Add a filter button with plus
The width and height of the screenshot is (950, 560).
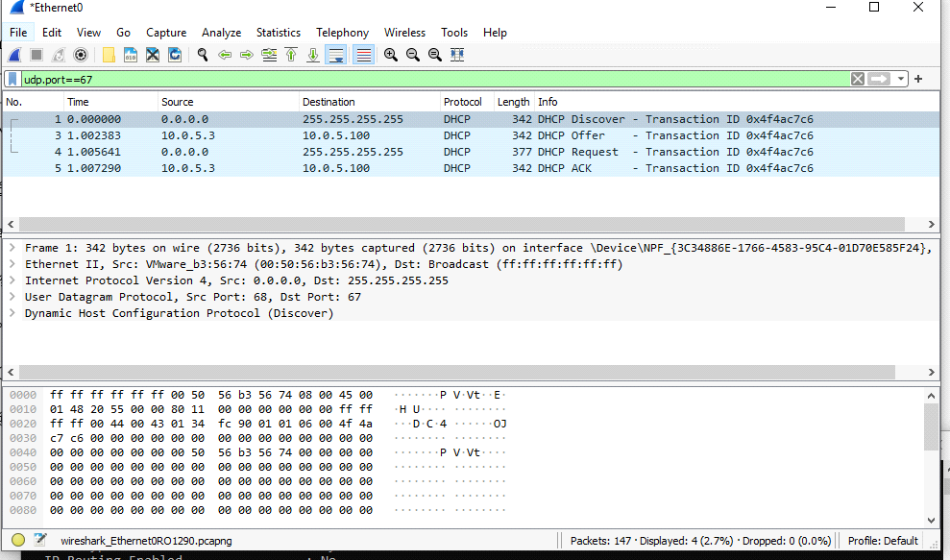918,79
